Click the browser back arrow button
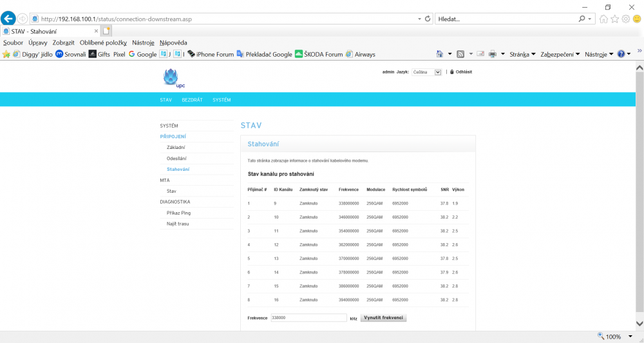Screen dimensions: 644x343 point(9,19)
